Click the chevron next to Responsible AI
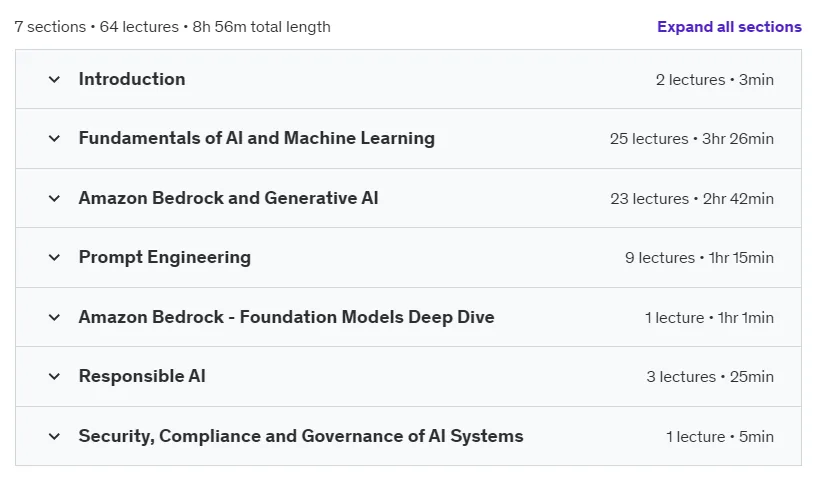Screen dimensions: 816x479 (54, 376)
